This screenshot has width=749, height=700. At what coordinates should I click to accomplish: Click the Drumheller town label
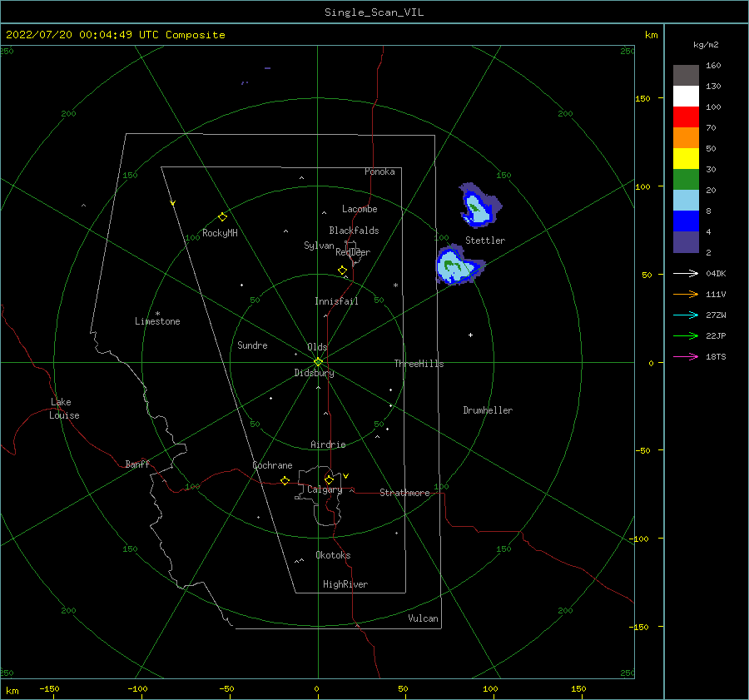(x=488, y=410)
